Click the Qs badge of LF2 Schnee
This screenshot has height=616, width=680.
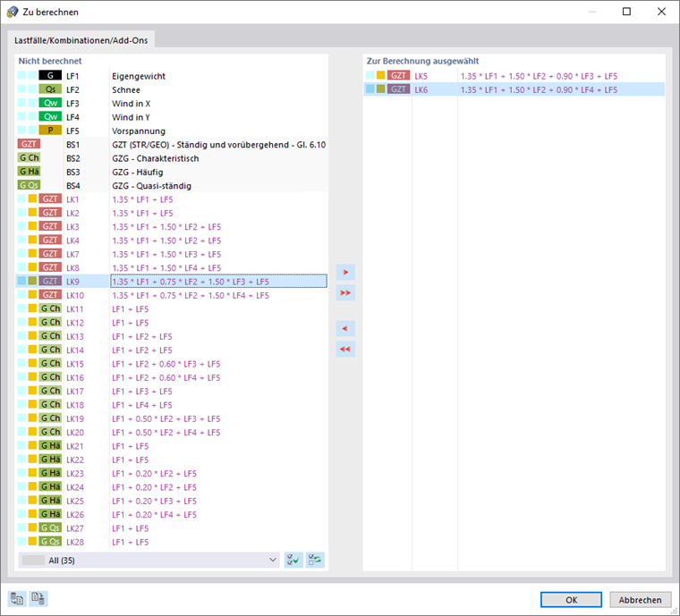point(50,89)
